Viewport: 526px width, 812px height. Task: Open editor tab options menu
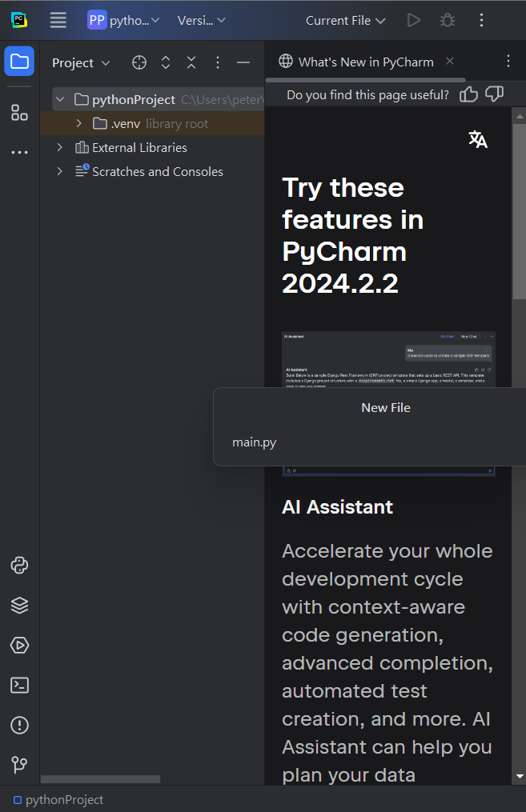click(508, 61)
